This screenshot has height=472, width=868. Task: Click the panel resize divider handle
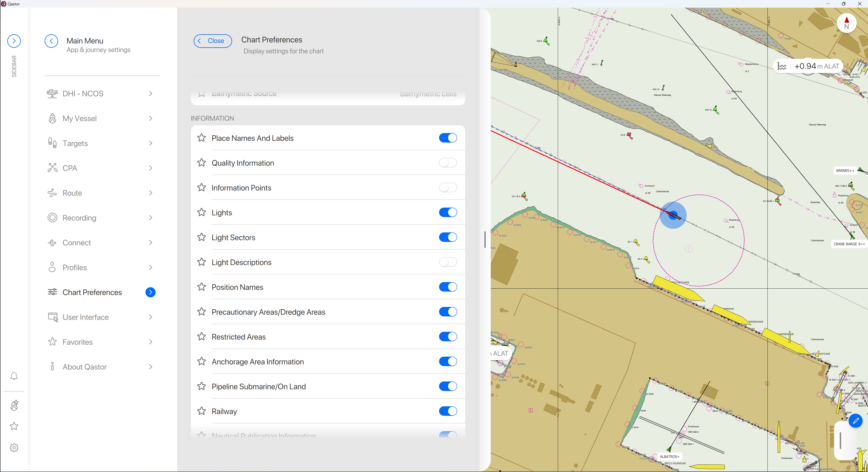pos(485,240)
